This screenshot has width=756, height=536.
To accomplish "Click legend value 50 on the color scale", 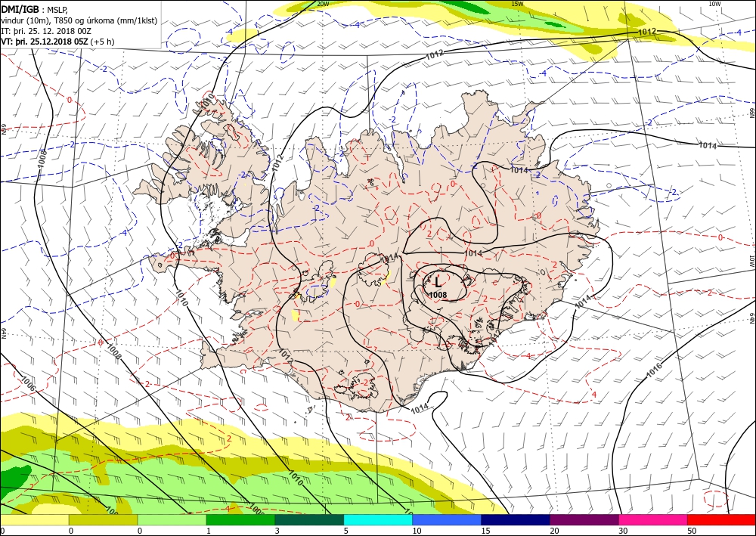I will (x=692, y=531).
